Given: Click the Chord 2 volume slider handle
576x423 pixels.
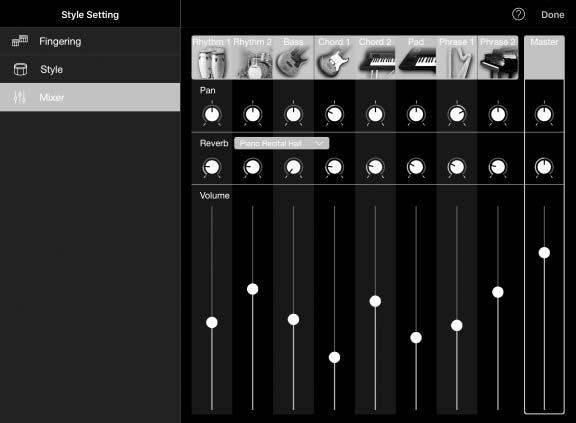Looking at the screenshot, I should (x=375, y=301).
